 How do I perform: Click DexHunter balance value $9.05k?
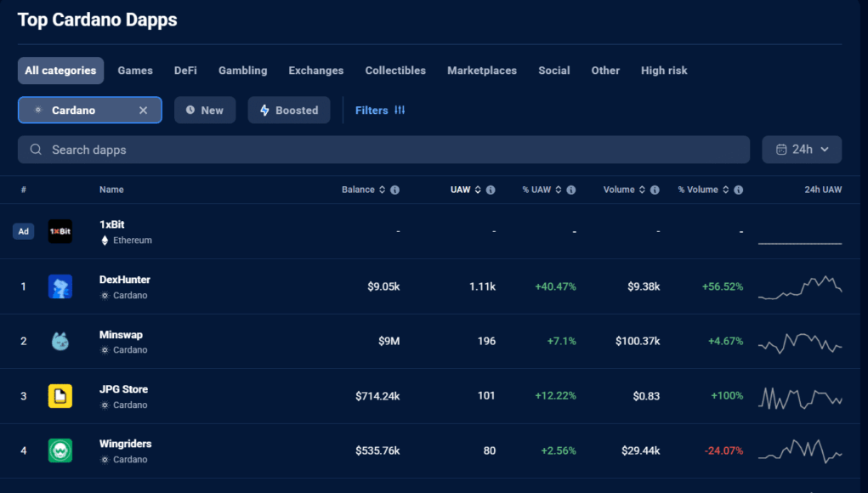click(383, 286)
